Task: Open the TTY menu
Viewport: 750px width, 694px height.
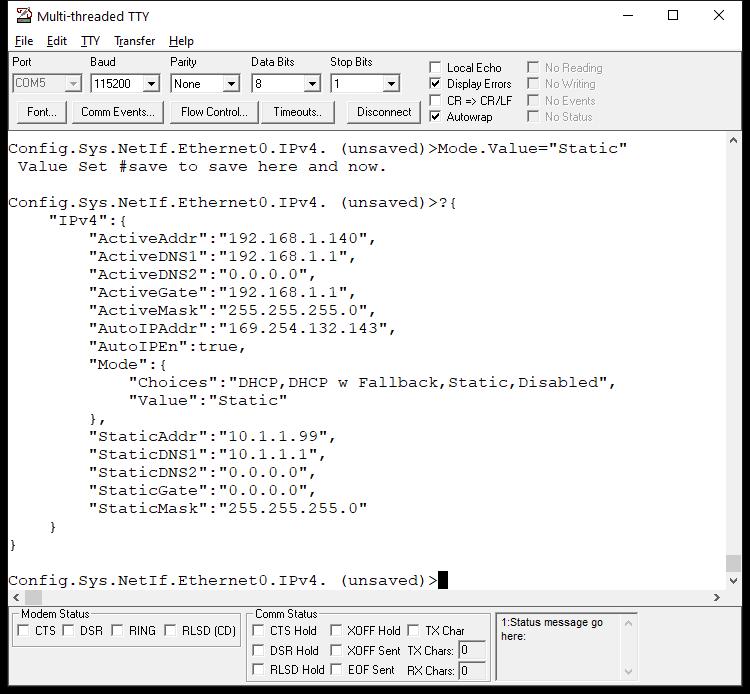Action: [x=90, y=41]
